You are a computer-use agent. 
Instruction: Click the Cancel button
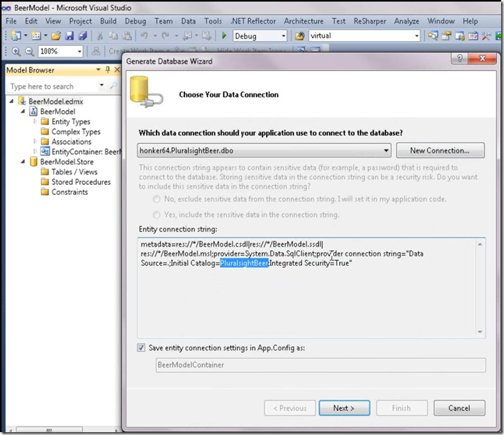click(459, 408)
